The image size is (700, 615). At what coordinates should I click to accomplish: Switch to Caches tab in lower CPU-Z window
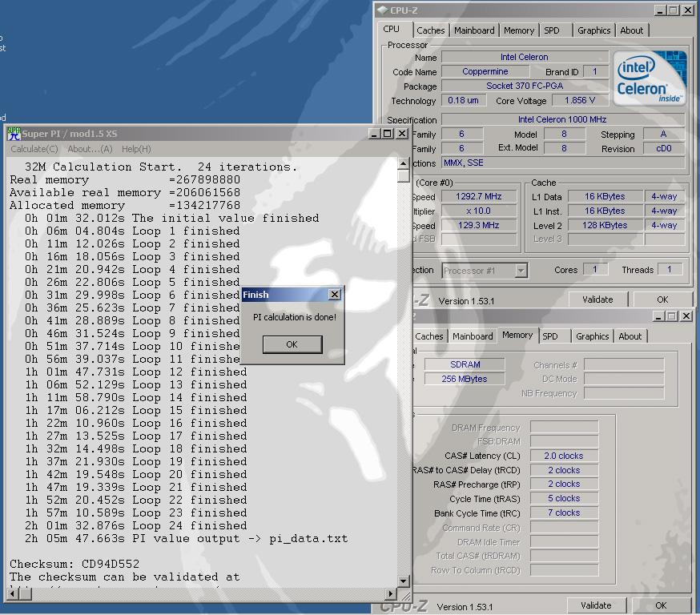[x=429, y=336]
